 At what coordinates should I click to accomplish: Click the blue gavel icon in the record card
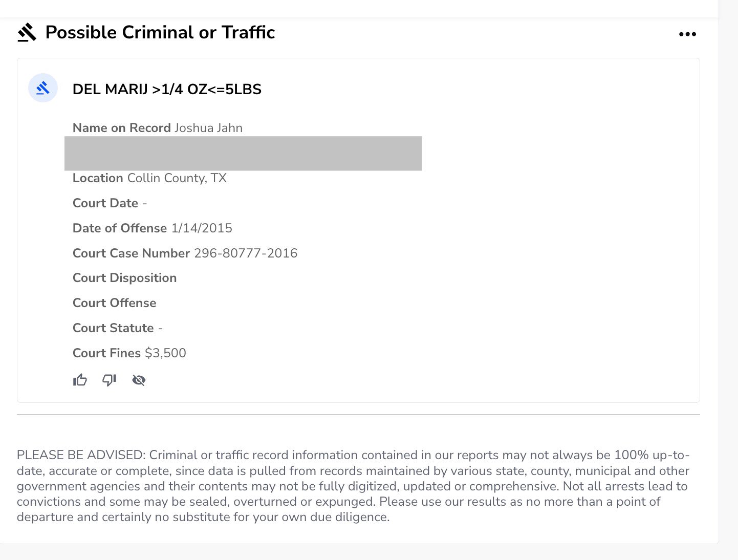[x=43, y=88]
